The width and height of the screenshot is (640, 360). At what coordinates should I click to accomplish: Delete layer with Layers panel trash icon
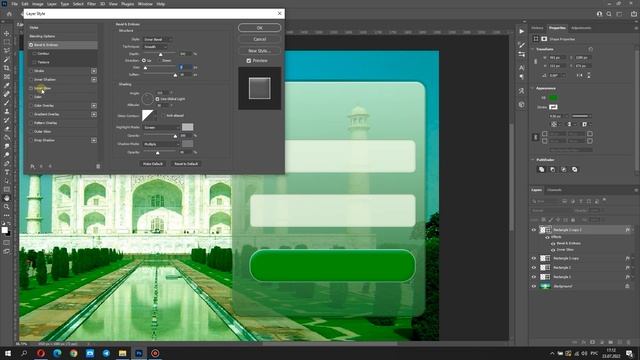coord(629,342)
